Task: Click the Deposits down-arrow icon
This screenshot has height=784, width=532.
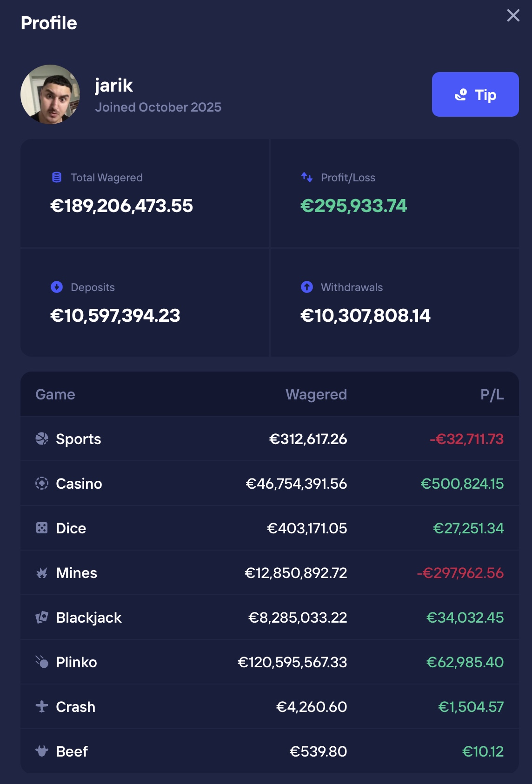Action: (x=57, y=287)
